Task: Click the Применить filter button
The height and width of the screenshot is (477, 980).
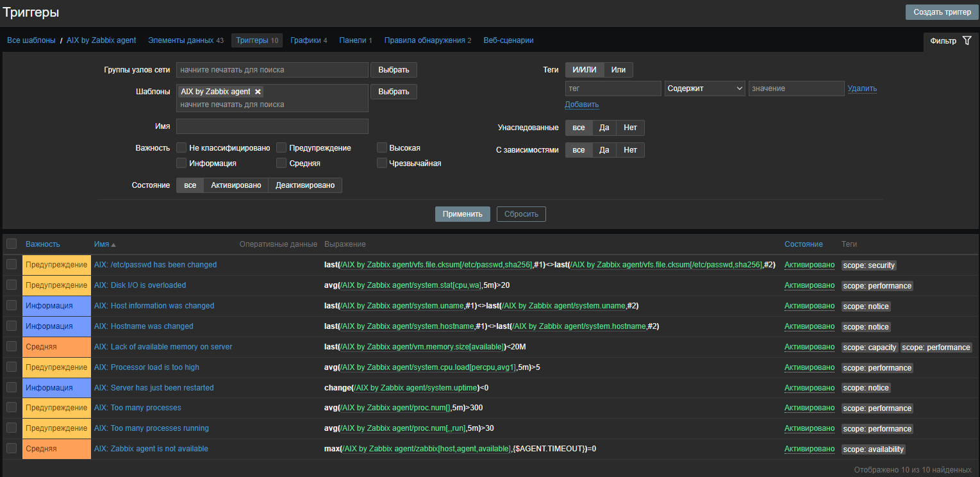Action: [462, 214]
